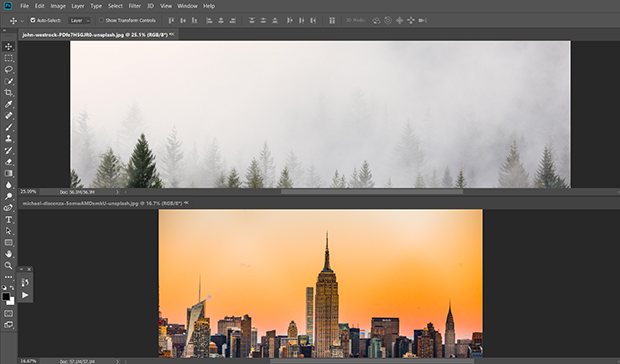Select the Hand tool
This screenshot has height=364, width=620.
(8, 254)
